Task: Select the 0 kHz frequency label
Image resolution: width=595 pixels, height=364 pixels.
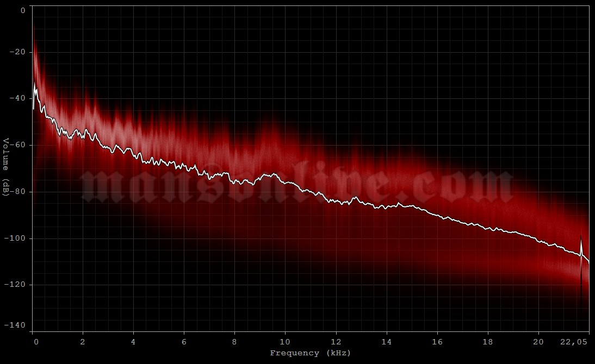Action: [36, 341]
